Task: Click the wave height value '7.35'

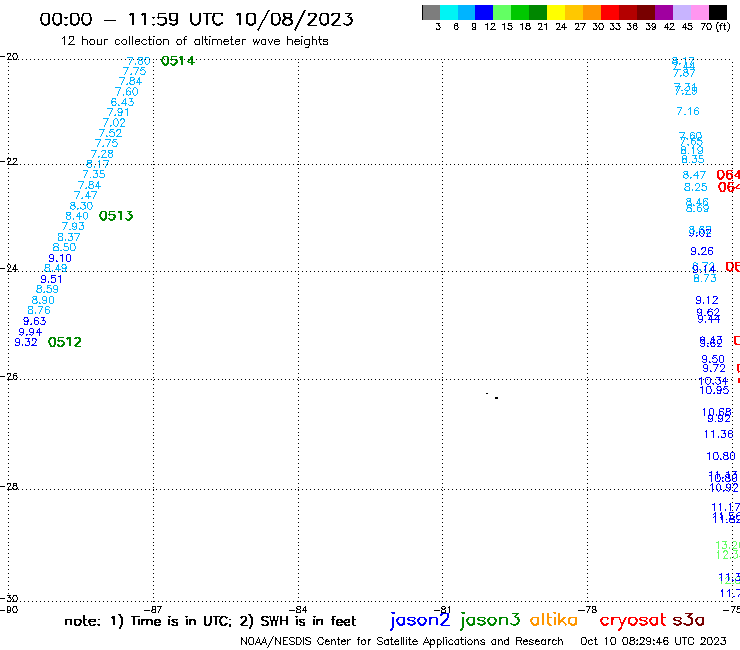Action: (94, 175)
